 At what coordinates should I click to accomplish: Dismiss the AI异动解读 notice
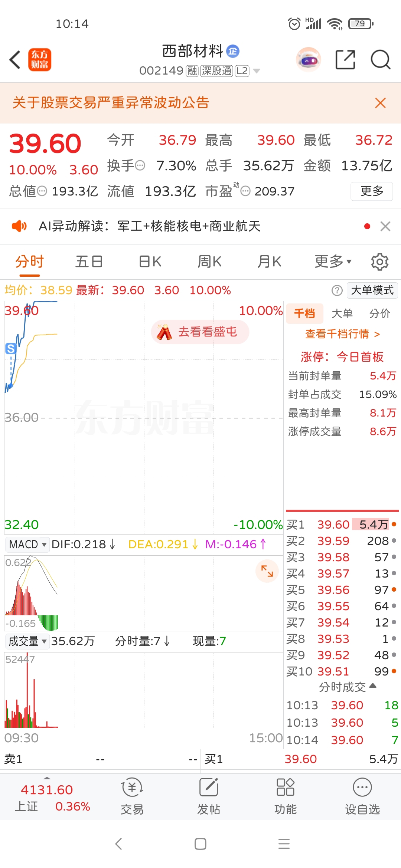pos(385,226)
